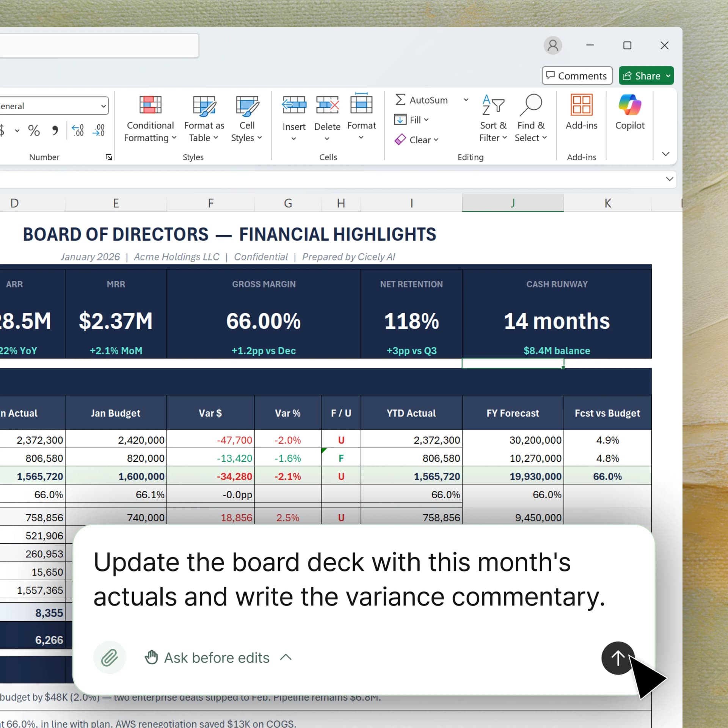The image size is (728, 728).
Task: Expand the formula bar chevron
Action: pyautogui.click(x=670, y=179)
